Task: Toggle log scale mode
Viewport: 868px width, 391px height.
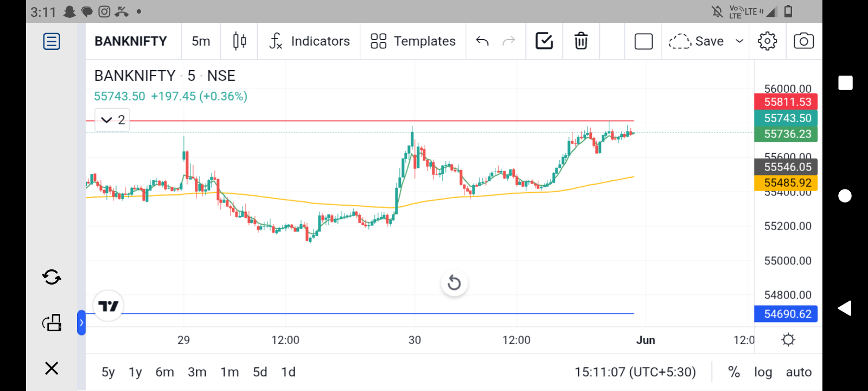Action: coord(763,372)
